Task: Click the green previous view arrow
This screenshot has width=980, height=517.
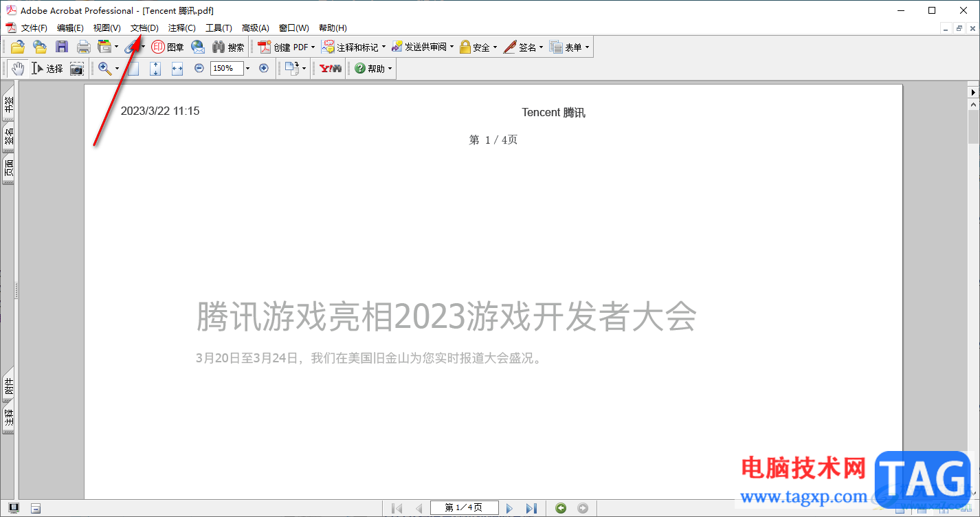Action: [x=561, y=508]
